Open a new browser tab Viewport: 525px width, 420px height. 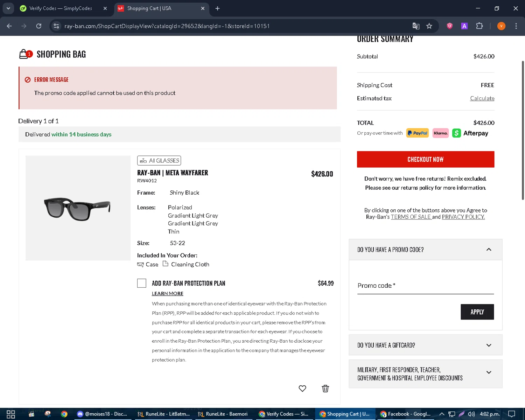217,8
